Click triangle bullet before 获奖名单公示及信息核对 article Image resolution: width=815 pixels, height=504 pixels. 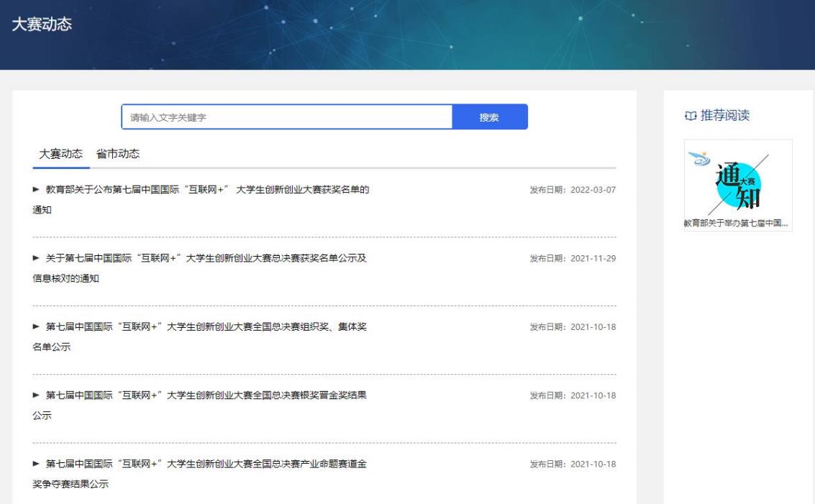pos(37,259)
